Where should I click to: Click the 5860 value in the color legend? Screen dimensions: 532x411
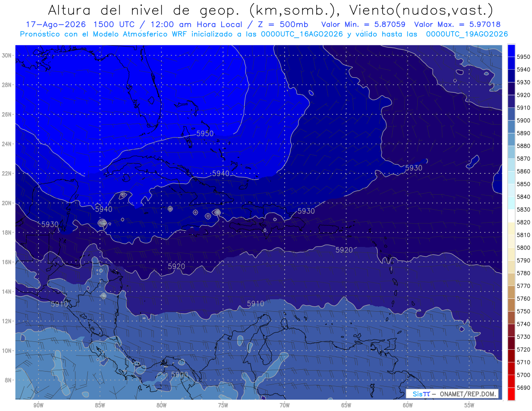coord(524,171)
